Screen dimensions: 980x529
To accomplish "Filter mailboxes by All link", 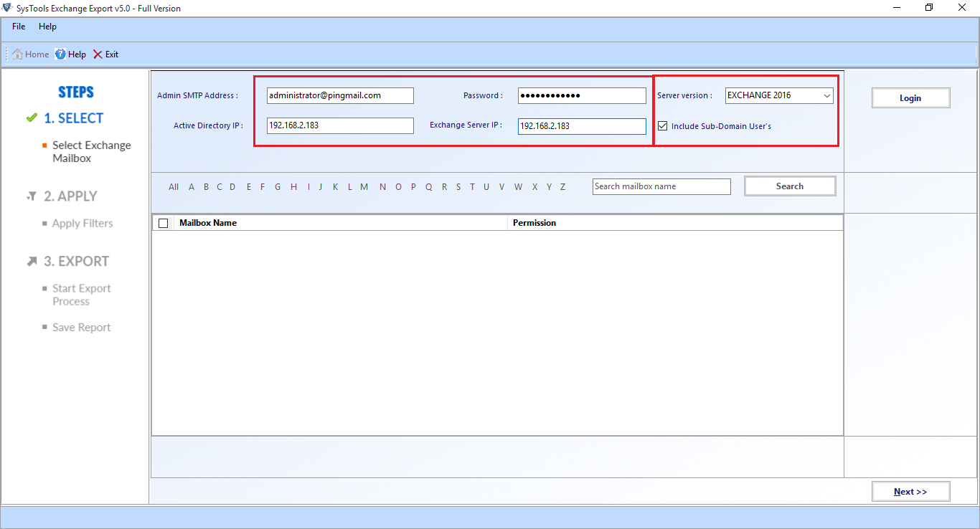I will coord(174,187).
